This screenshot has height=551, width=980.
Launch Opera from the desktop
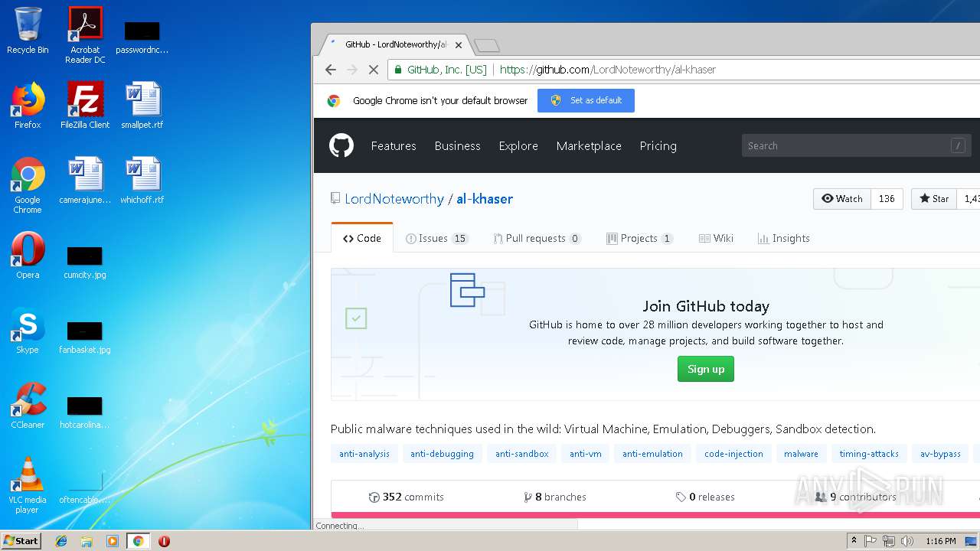click(28, 256)
